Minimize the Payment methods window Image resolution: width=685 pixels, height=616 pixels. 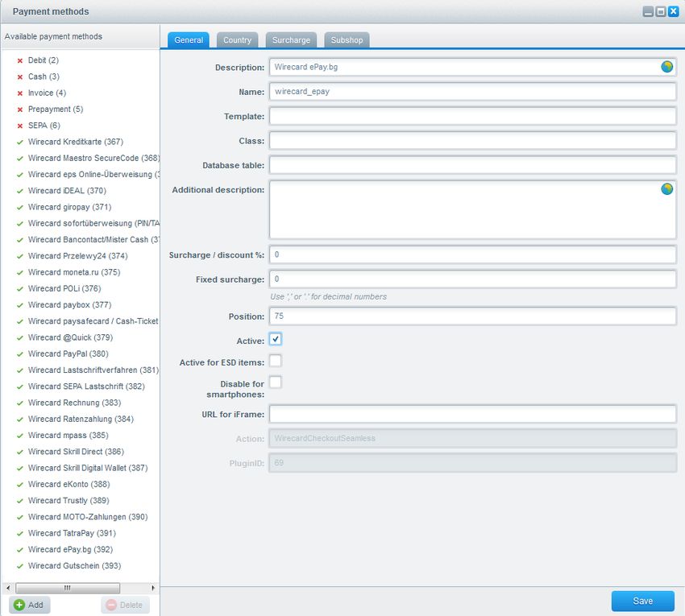click(x=648, y=12)
